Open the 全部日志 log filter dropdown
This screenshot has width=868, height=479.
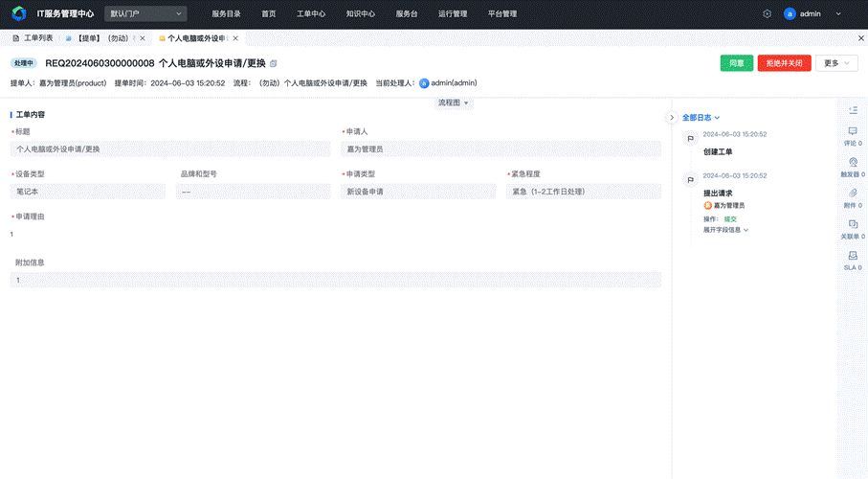tap(701, 118)
